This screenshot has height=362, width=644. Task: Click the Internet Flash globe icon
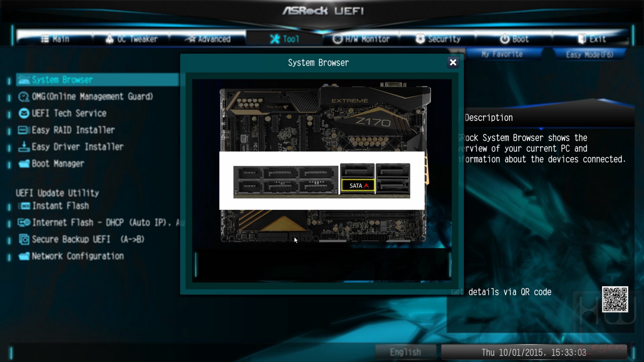tap(24, 223)
